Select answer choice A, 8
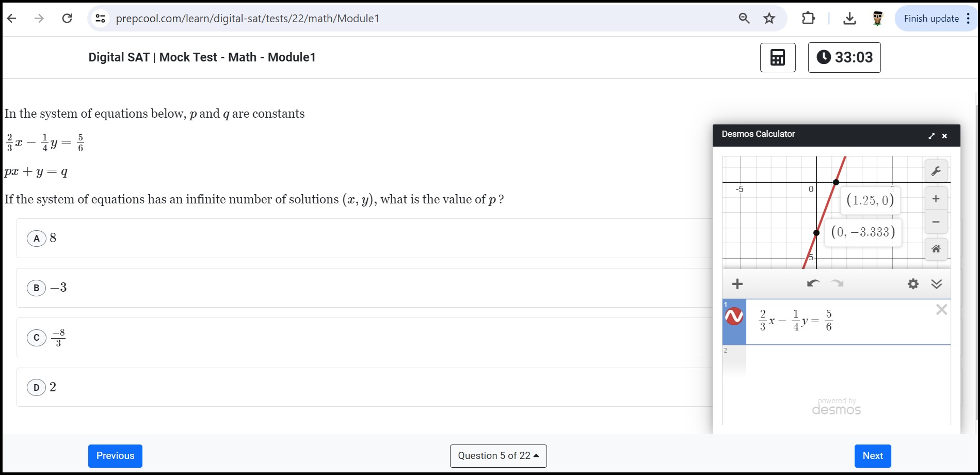This screenshot has height=476, width=980. [x=364, y=238]
